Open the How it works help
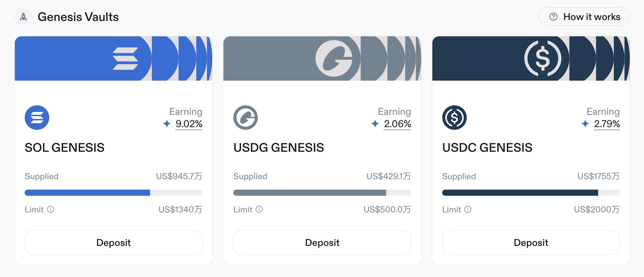The width and height of the screenshot is (644, 277). (x=584, y=17)
